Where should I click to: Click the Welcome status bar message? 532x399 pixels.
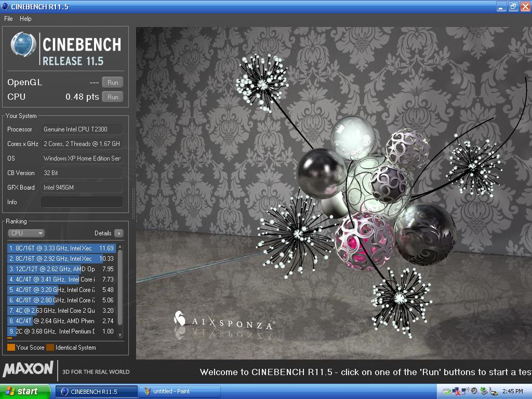click(366, 372)
